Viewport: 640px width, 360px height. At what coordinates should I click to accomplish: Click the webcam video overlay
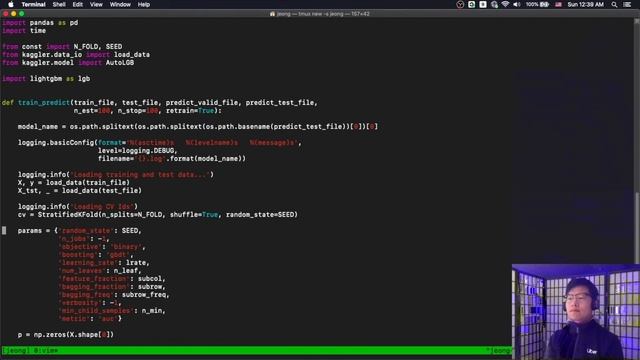tap(576, 312)
